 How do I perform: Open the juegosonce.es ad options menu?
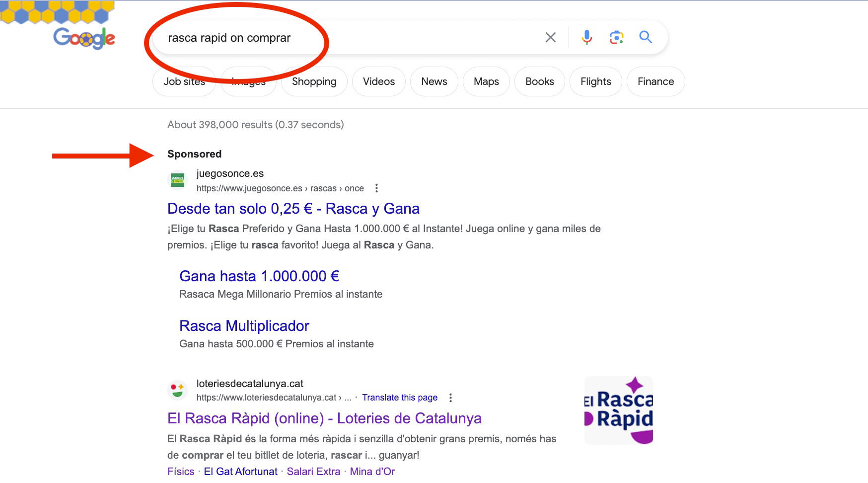point(376,188)
